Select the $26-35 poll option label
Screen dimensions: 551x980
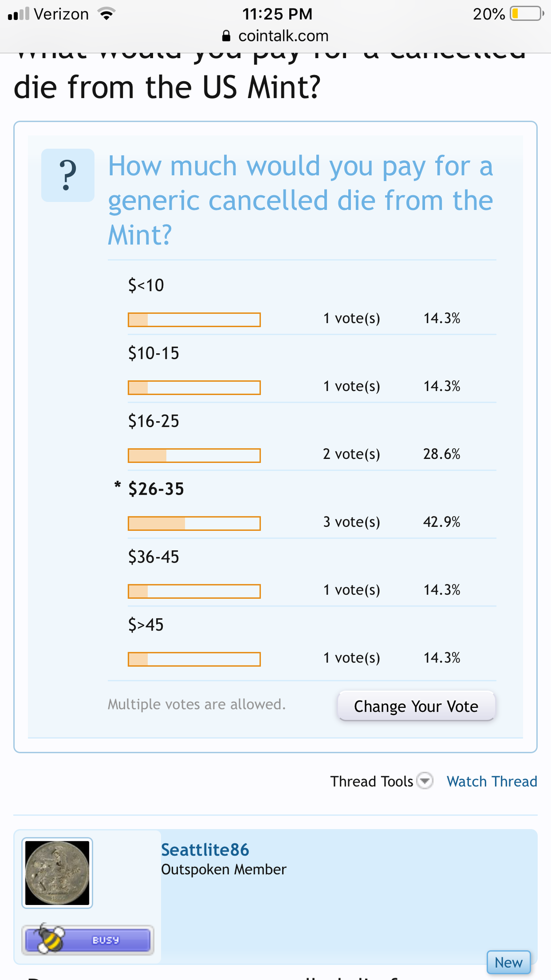point(156,489)
